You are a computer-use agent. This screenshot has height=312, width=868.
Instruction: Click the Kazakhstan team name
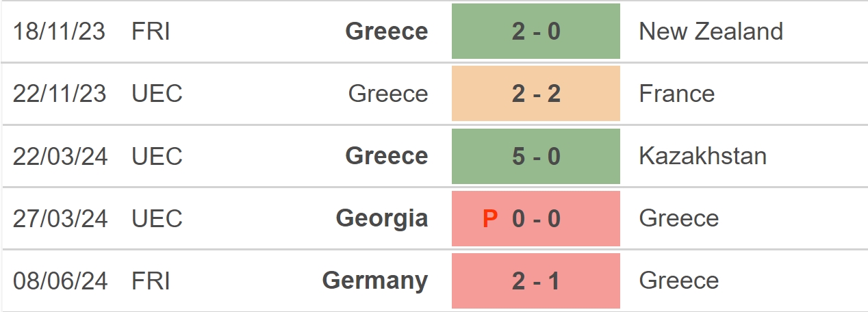coord(702,156)
